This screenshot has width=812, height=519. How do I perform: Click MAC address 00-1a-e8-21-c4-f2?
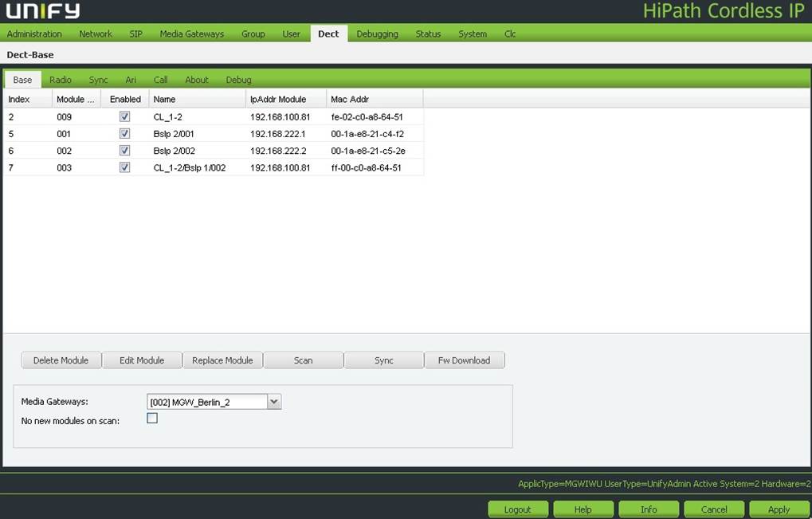367,134
